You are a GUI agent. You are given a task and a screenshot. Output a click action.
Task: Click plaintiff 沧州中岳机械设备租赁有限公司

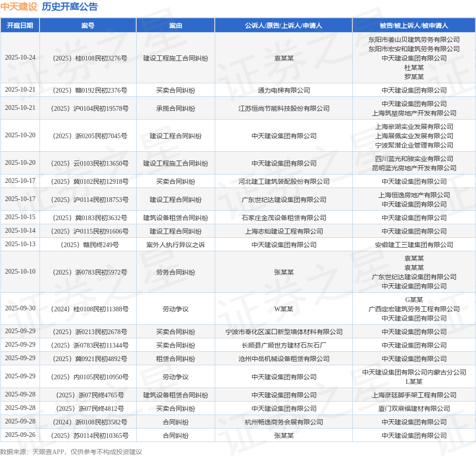(284, 359)
